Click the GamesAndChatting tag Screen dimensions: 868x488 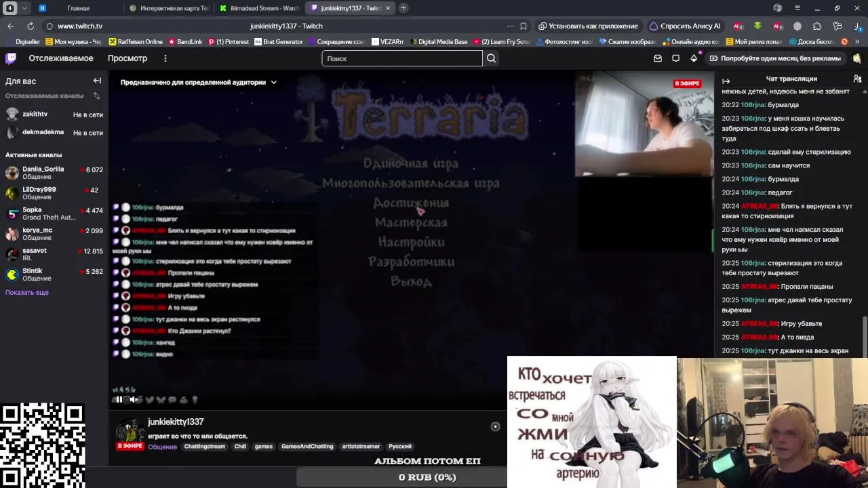pyautogui.click(x=307, y=447)
